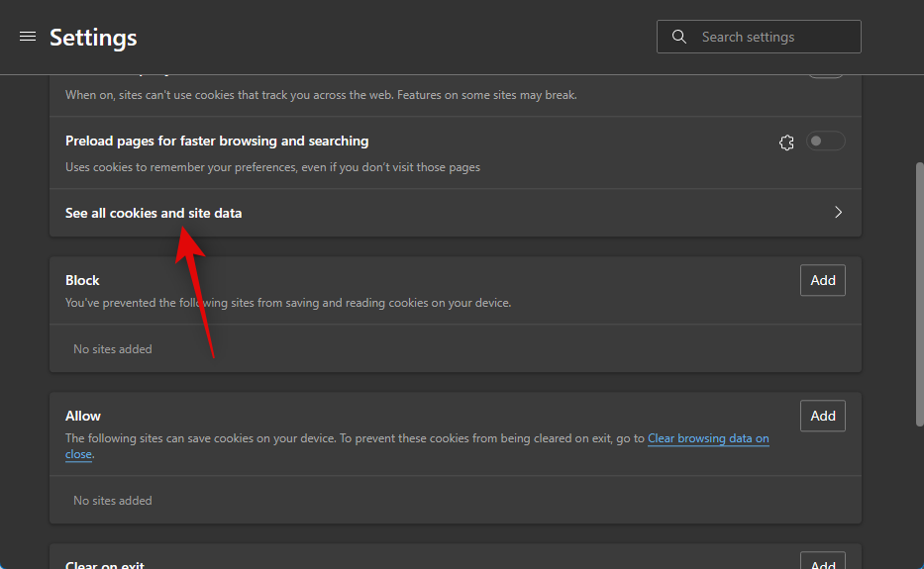The image size is (924, 569).
Task: Toggle Preload pages for faster browsing
Action: coord(825,142)
